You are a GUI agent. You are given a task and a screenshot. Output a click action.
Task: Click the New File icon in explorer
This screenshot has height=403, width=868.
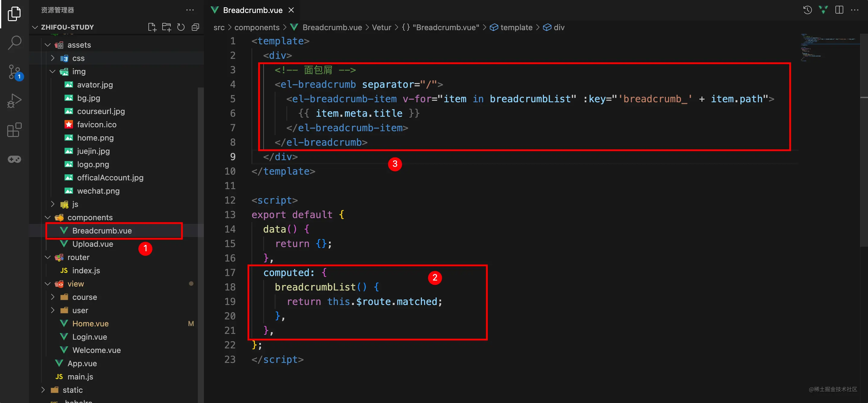click(x=152, y=27)
